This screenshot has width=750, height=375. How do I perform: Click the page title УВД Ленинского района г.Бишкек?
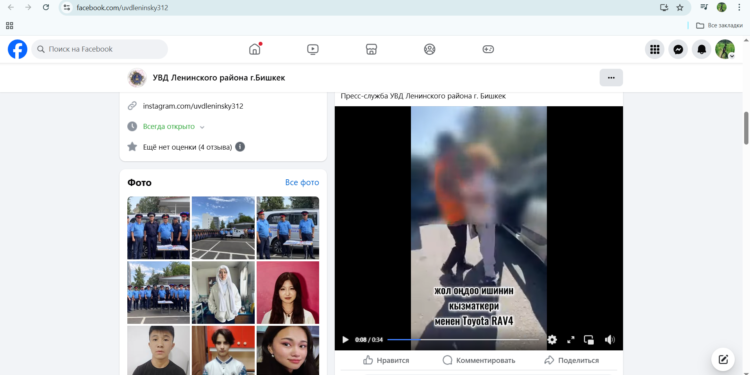coord(219,77)
